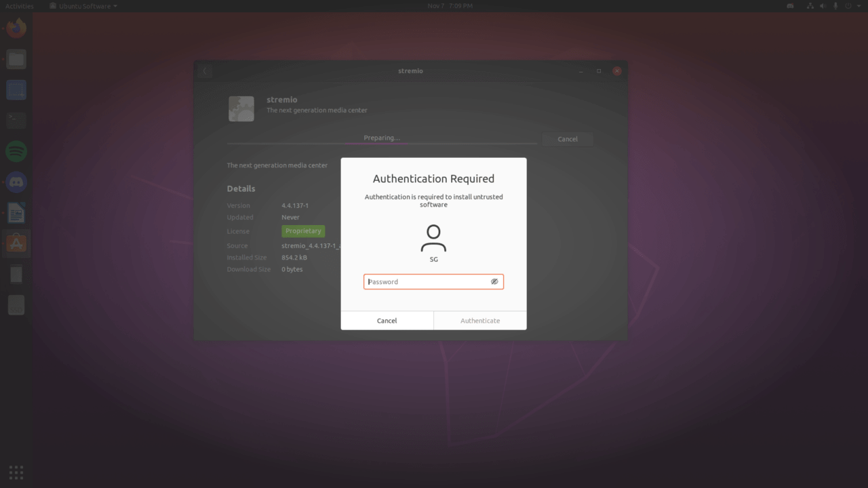Click Discord tray icon in top bar
Viewport: 868px width, 488px height.
[x=791, y=6]
